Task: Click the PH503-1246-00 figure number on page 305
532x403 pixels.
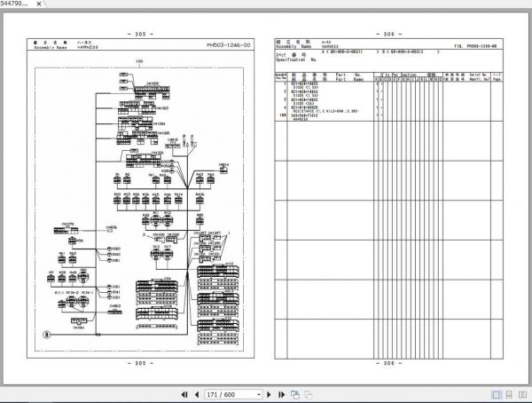Action: 229,45
